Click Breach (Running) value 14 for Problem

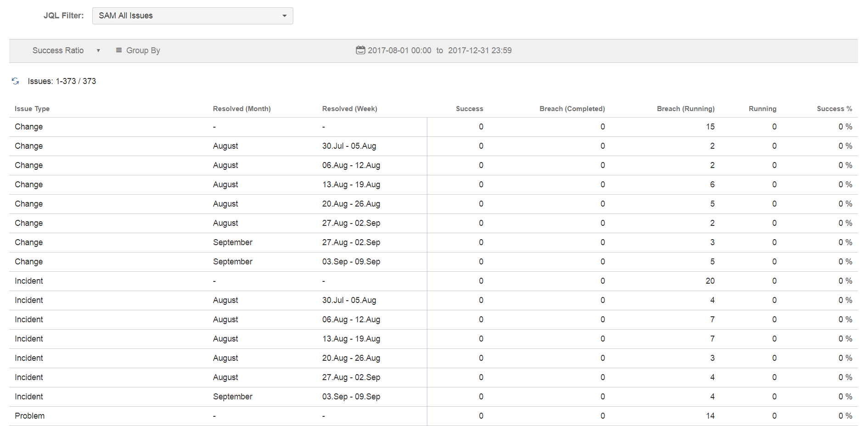click(x=710, y=416)
